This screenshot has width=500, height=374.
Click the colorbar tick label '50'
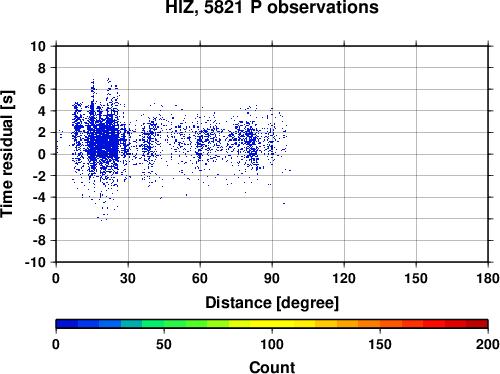pos(164,344)
